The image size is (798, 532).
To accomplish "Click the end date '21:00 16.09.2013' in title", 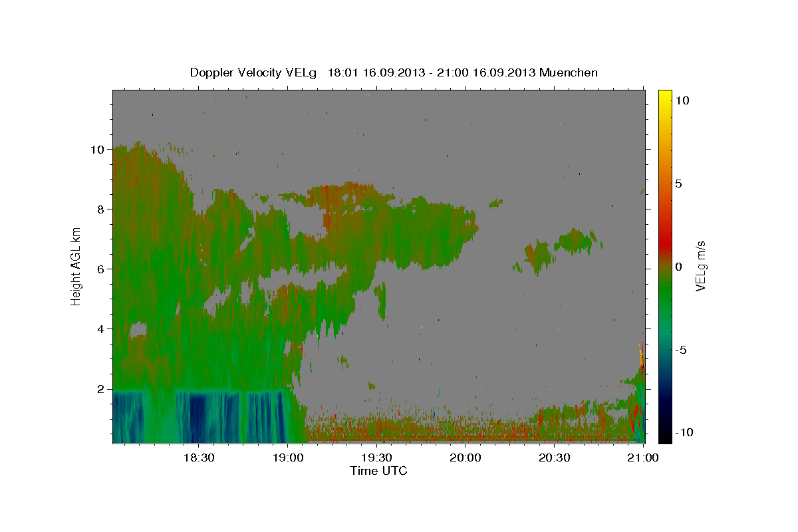I will (x=485, y=72).
